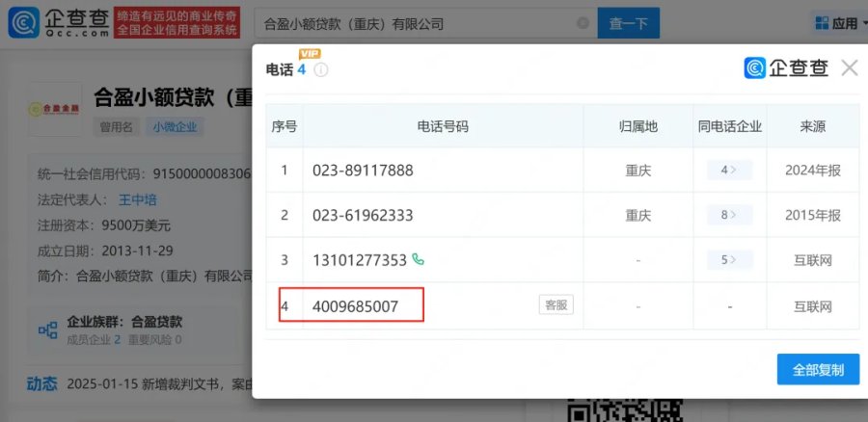Click the 2015年报 source cell
This screenshot has height=422, width=868.
click(x=813, y=215)
